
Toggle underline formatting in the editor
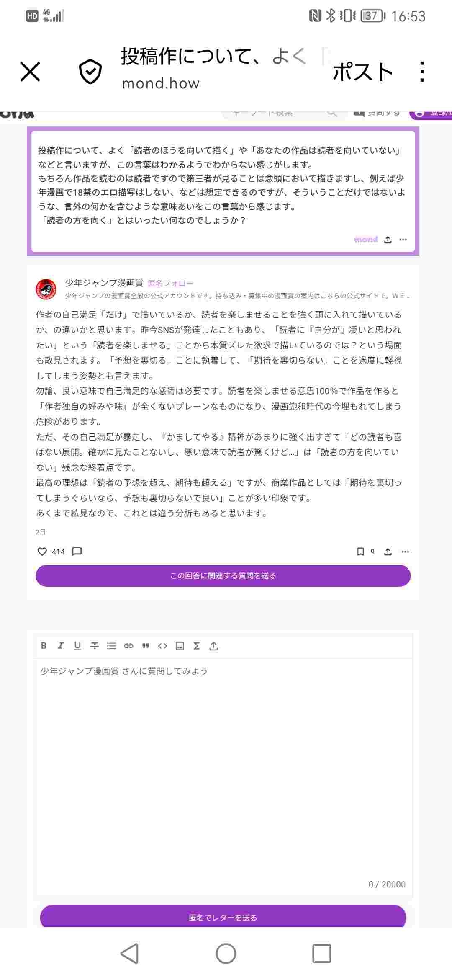coord(77,645)
